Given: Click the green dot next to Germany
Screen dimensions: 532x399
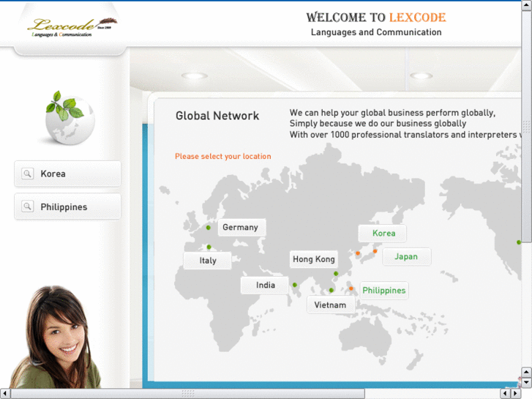Looking at the screenshot, I should [209, 228].
